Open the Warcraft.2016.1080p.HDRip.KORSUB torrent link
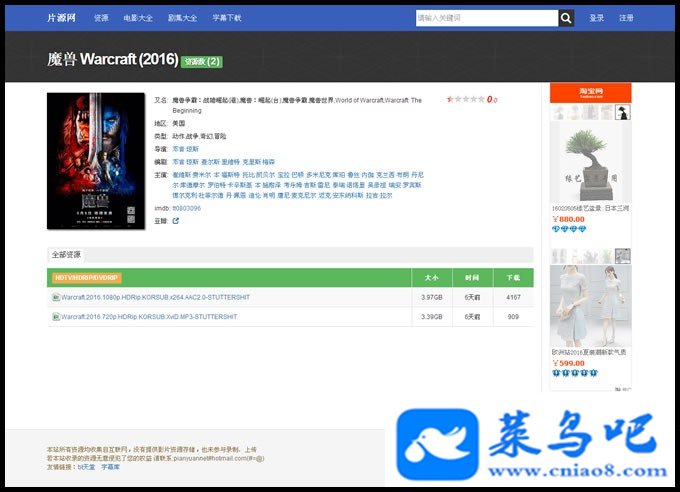Image resolution: width=680 pixels, height=492 pixels. click(x=155, y=297)
